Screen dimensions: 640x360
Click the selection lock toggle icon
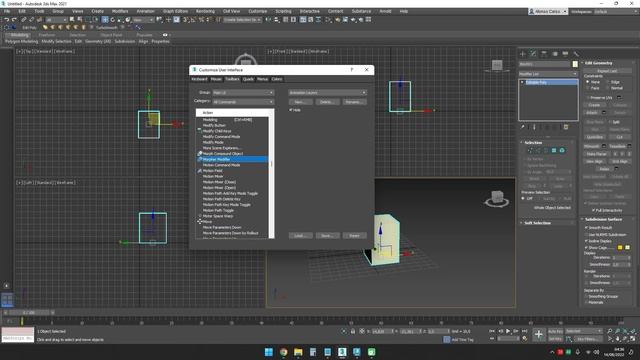pyautogui.click(x=353, y=331)
